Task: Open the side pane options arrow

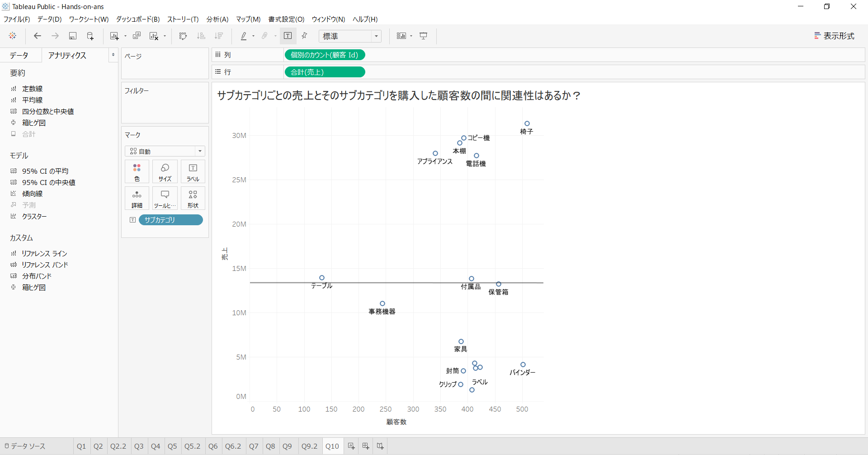Action: (113, 55)
